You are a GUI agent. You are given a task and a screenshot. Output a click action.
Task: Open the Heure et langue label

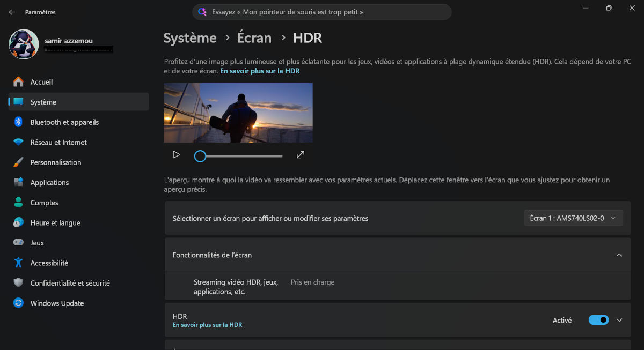[x=55, y=222]
